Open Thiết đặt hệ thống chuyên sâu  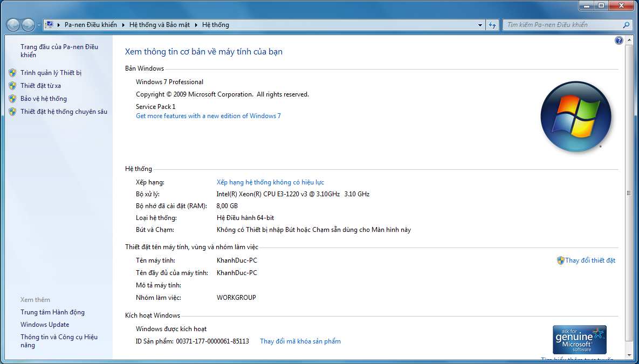64,112
